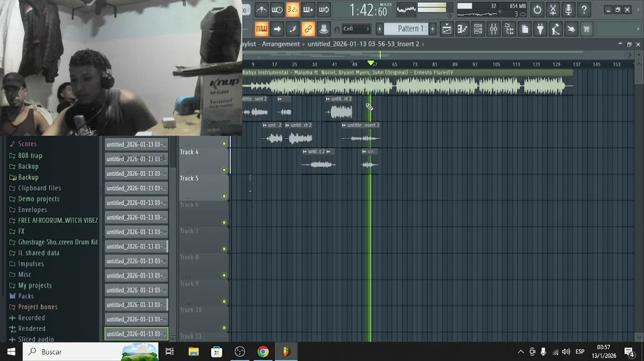Open the project picker pages icon
This screenshot has height=361, width=644.
(525, 29)
